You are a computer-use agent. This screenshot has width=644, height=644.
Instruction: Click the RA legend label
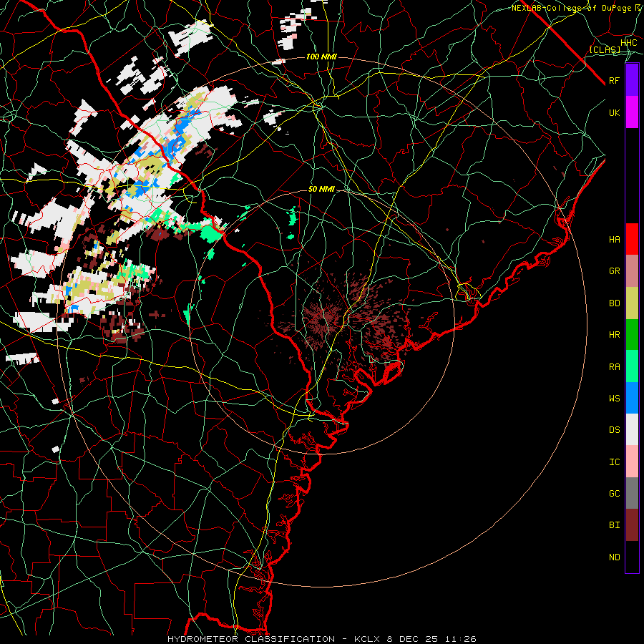(x=614, y=367)
